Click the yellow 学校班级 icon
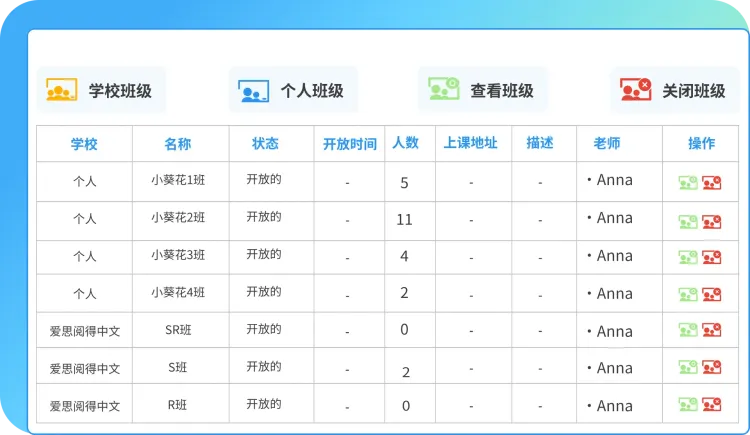The width and height of the screenshot is (750, 435). 62,90
